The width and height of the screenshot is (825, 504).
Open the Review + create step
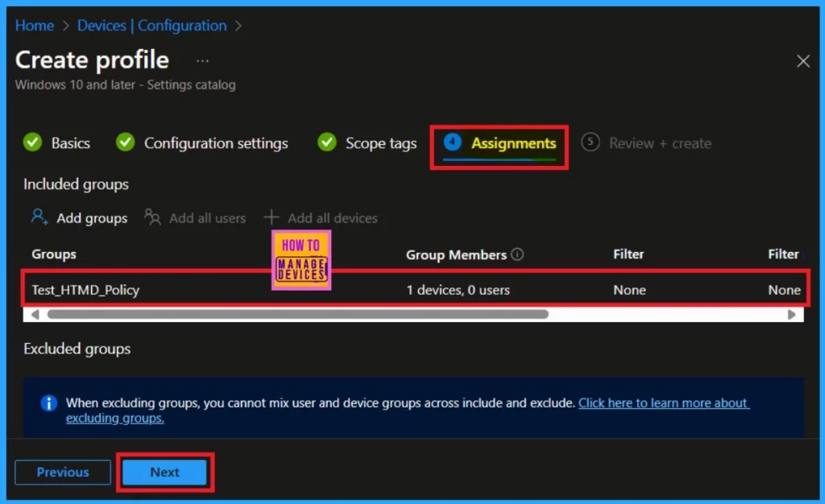(x=661, y=143)
